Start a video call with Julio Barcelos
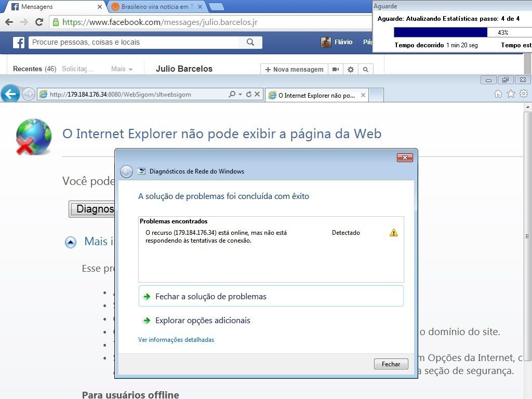The image size is (532, 399). point(336,69)
